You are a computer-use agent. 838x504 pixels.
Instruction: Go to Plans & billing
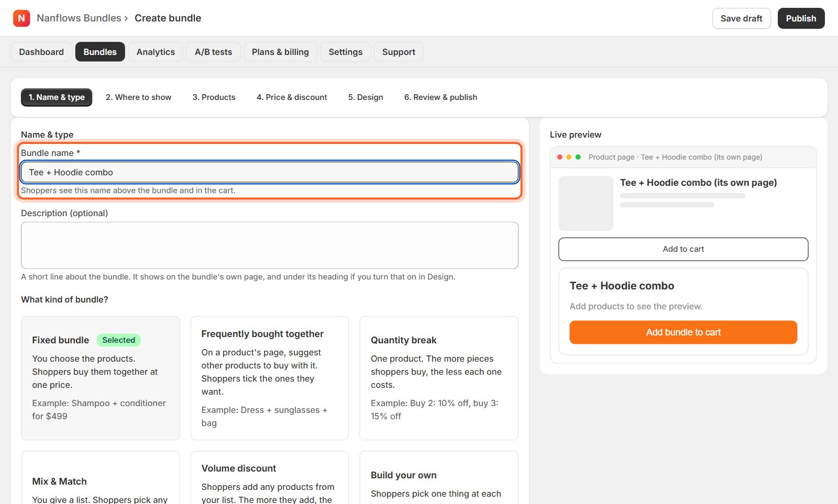coord(280,52)
